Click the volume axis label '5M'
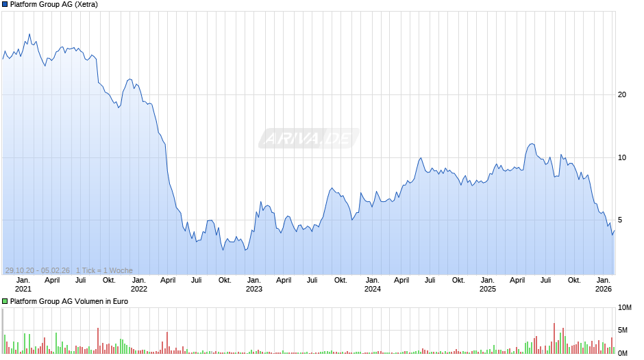Viewport: 644px width, 360px height. tap(623, 330)
